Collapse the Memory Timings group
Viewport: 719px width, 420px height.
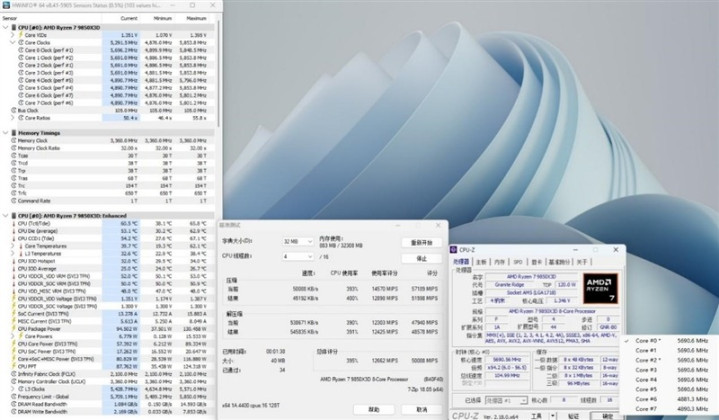point(6,133)
